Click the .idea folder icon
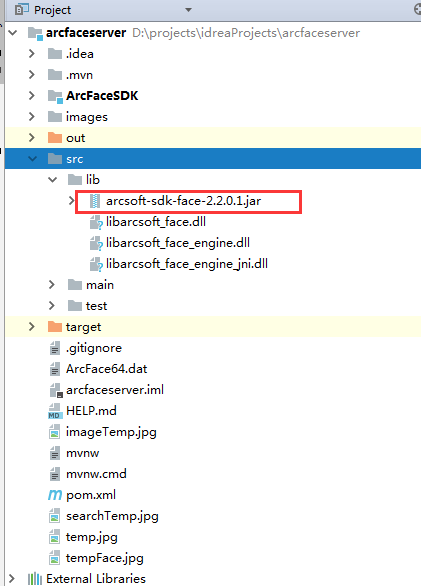Screen dimensions: 421x586 click(55, 54)
